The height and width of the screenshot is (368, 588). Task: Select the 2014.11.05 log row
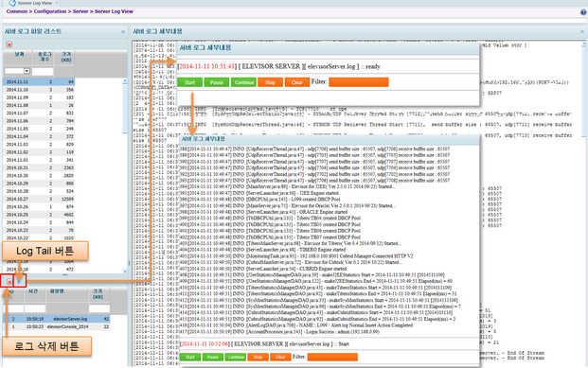(39, 129)
